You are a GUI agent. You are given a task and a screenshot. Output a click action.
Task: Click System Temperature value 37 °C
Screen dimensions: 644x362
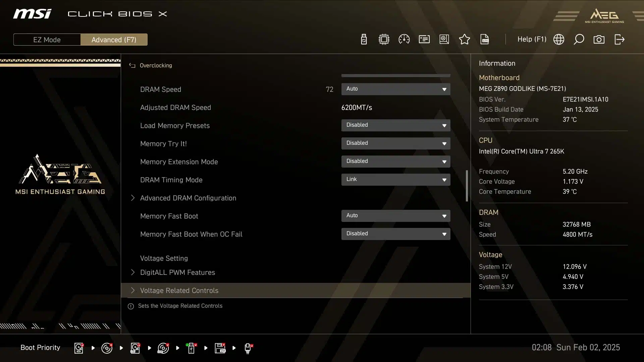point(570,120)
